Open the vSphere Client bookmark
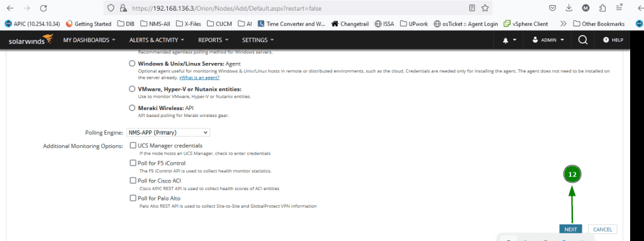The image size is (644, 241). [x=526, y=24]
